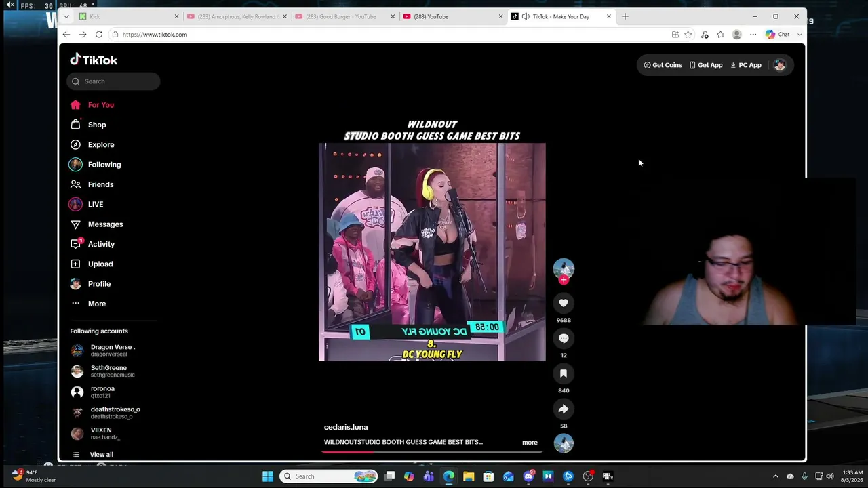This screenshot has width=868, height=488.
Task: Open the Following feed
Action: [x=96, y=165]
